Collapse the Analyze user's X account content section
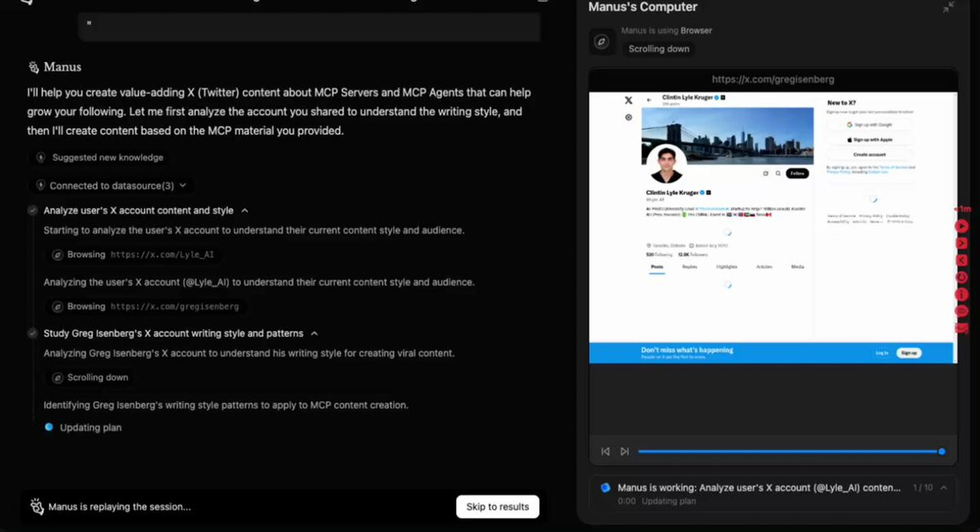Screen dimensions: 980x532 [245, 211]
